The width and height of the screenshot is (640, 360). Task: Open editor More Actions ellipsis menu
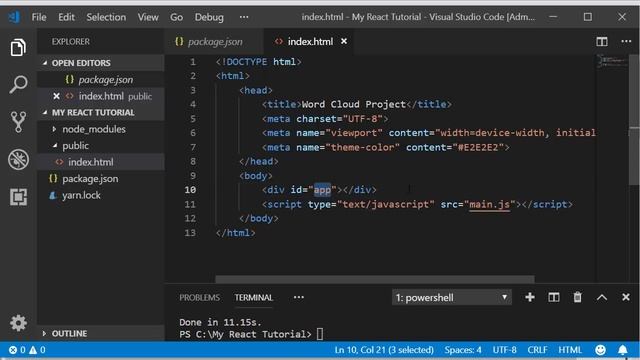pyautogui.click(x=626, y=41)
